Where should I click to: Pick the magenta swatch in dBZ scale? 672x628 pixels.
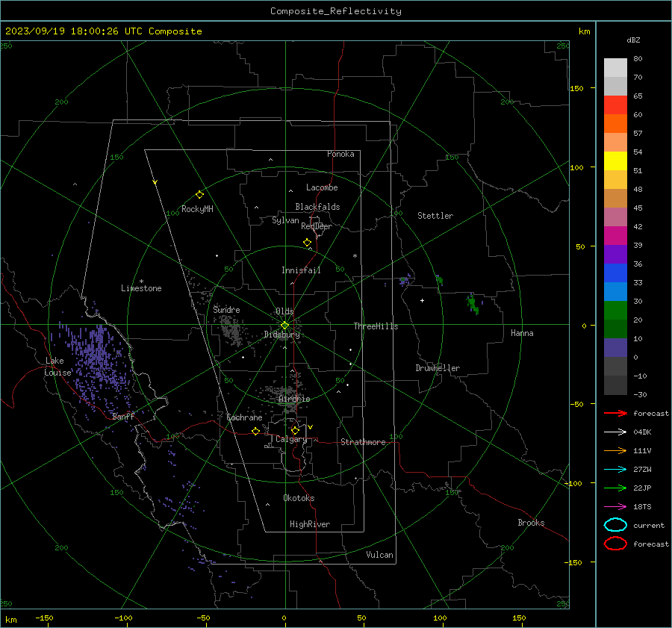pos(615,235)
